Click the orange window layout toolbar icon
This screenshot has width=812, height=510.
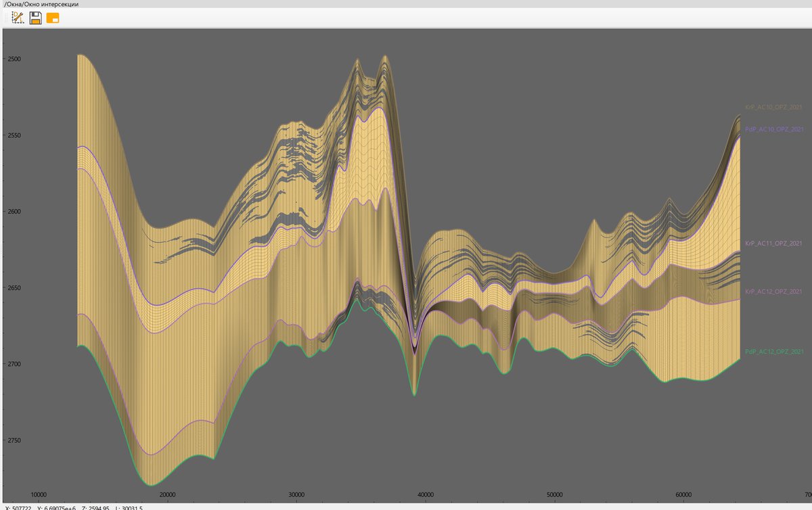[x=51, y=18]
